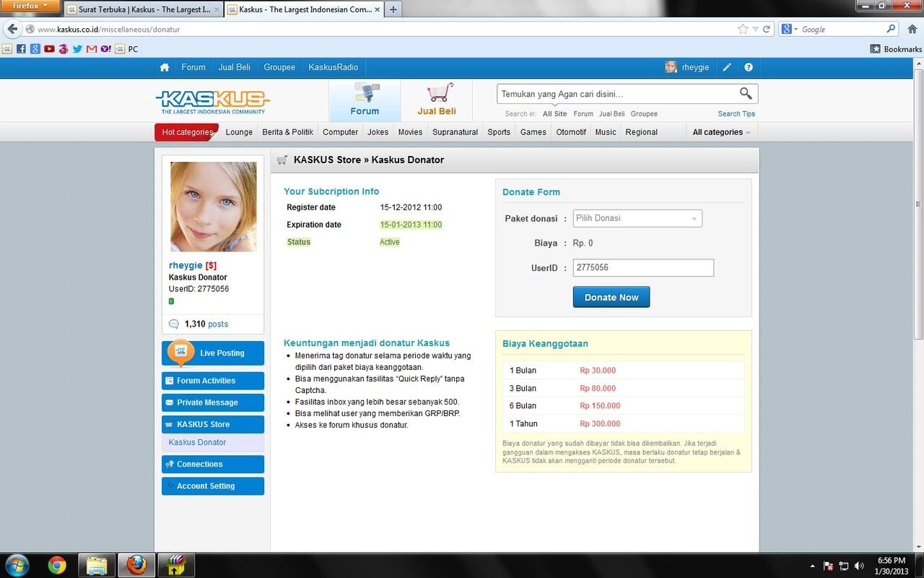
Task: Click the Twitter bookmark icon
Action: click(x=77, y=49)
